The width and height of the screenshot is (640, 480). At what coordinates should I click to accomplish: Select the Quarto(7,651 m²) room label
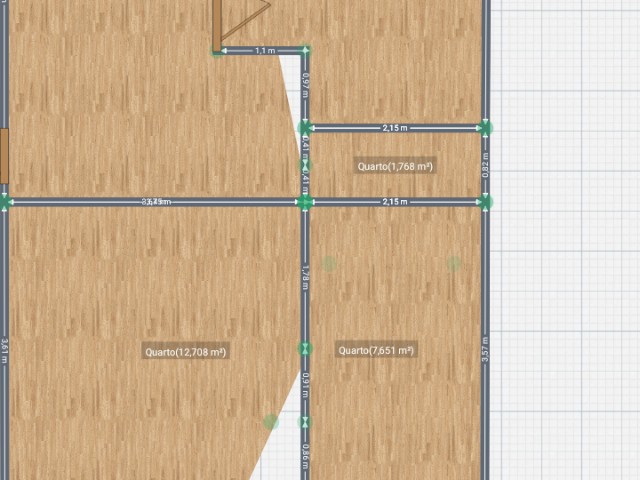(376, 350)
